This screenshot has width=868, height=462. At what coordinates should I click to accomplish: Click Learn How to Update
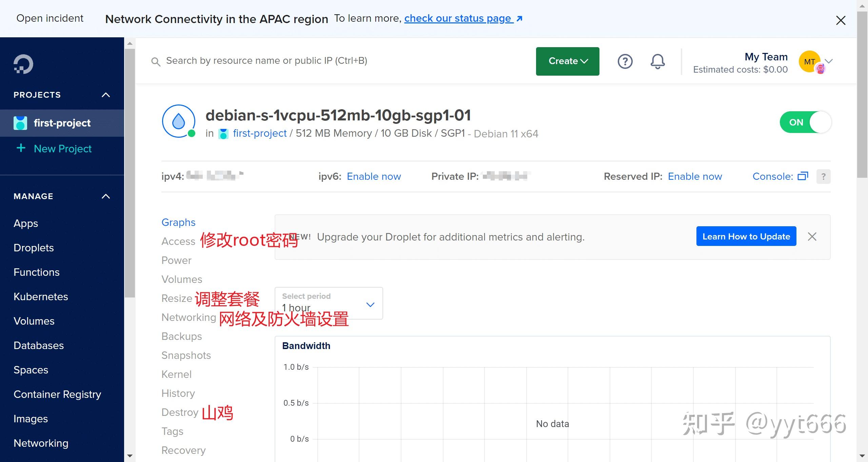746,236
